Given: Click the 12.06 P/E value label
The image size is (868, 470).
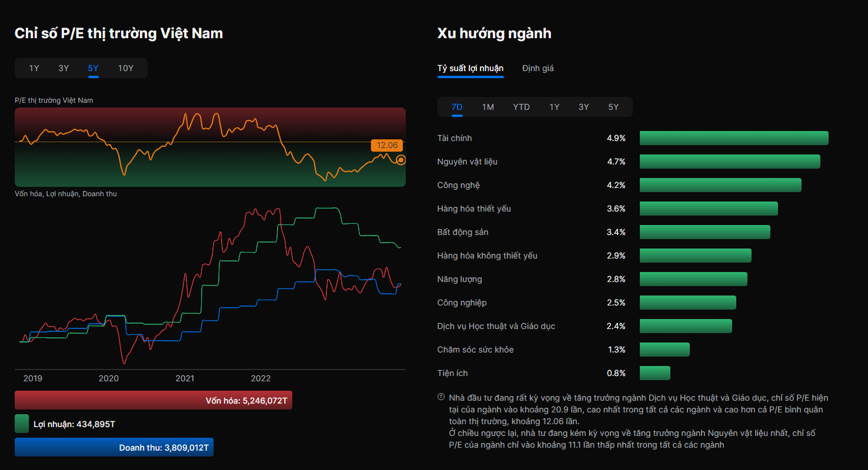Looking at the screenshot, I should [387, 145].
